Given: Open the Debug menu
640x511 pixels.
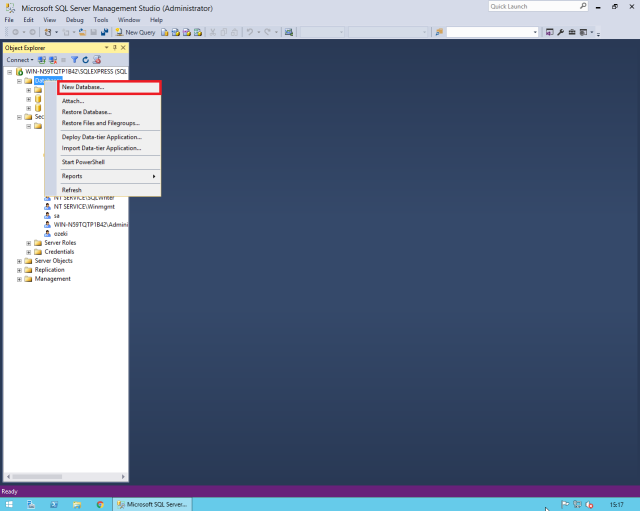Looking at the screenshot, I should (x=74, y=20).
